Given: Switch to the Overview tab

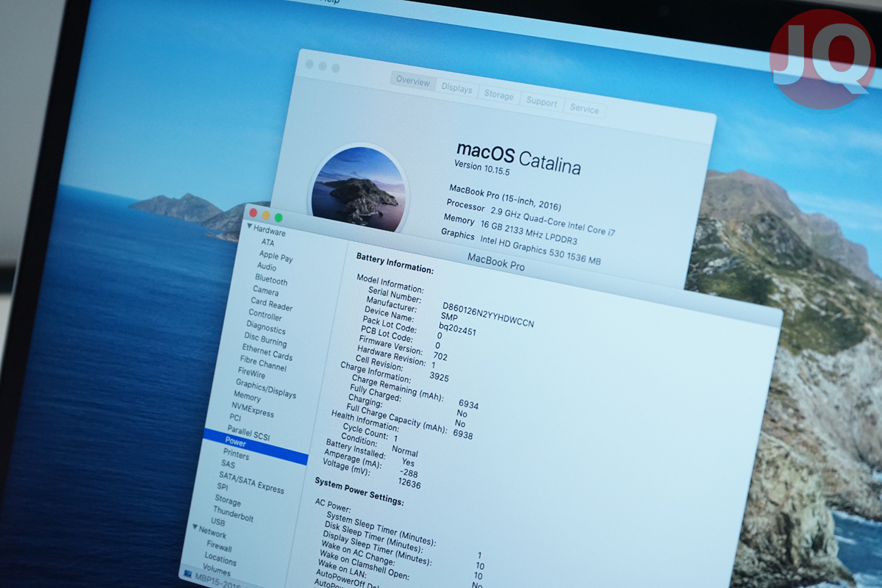Looking at the screenshot, I should [413, 81].
